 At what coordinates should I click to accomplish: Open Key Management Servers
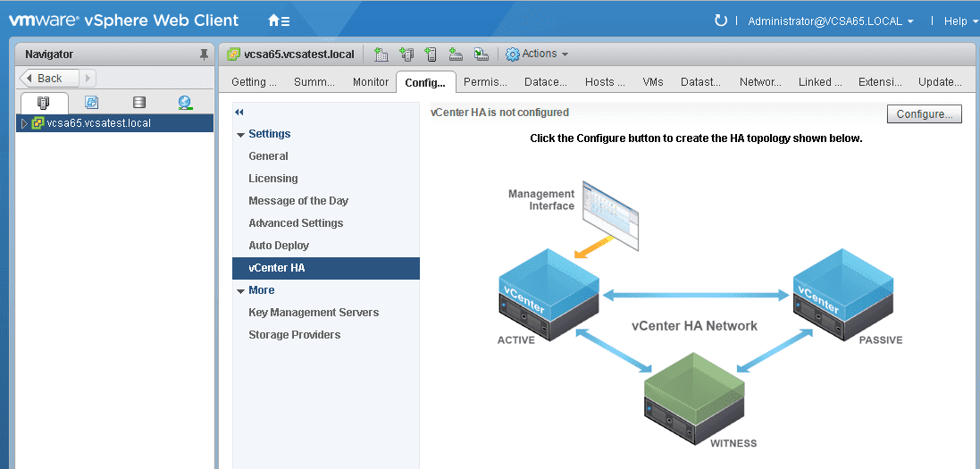tap(326, 313)
